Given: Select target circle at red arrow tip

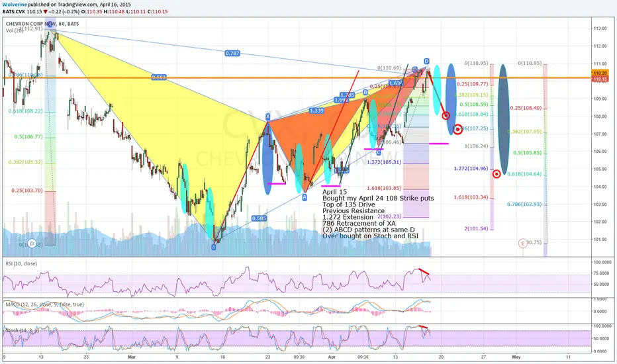Looking at the screenshot, I should coord(446,116).
